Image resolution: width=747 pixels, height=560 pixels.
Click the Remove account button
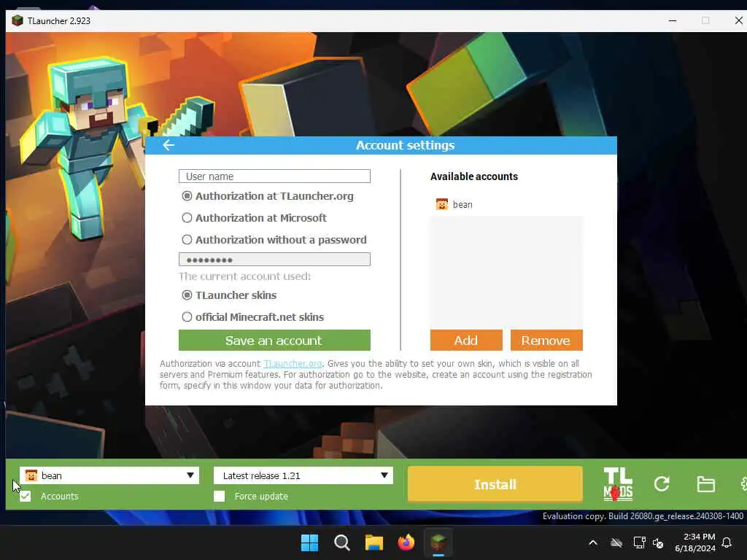pyautogui.click(x=546, y=341)
